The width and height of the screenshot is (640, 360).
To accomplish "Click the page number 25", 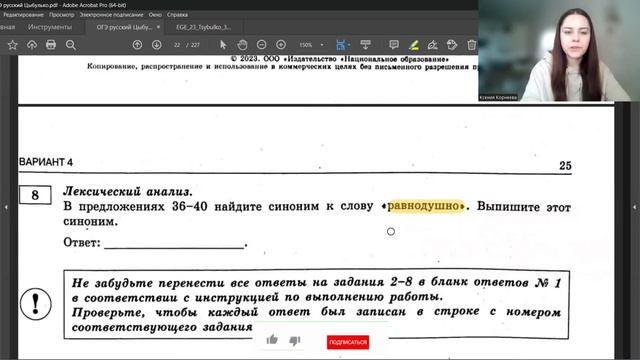I will click(565, 165).
